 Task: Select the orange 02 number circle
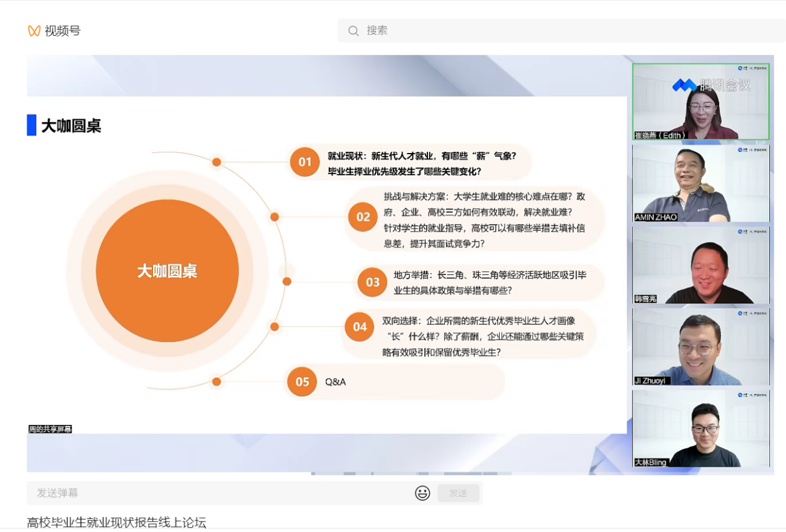(x=363, y=217)
